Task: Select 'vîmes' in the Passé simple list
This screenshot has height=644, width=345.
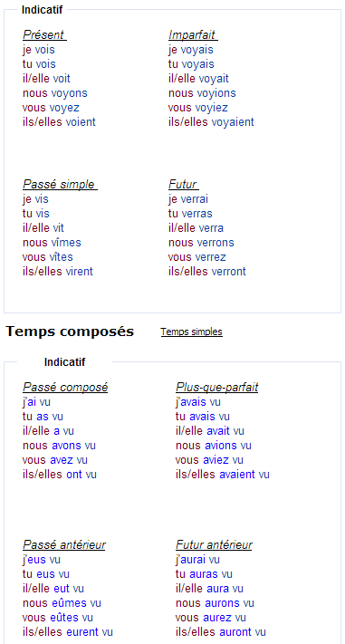Action: [66, 243]
